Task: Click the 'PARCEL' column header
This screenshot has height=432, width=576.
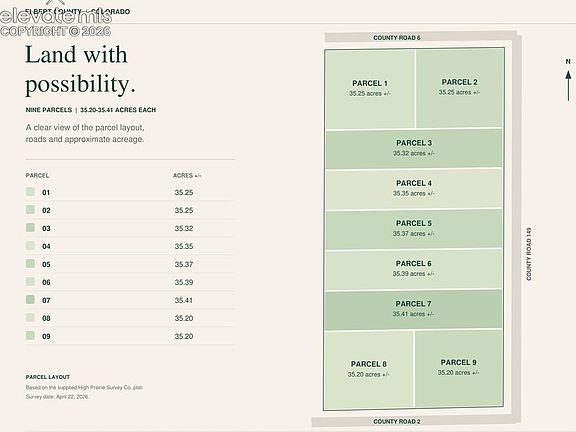Action: (37, 176)
